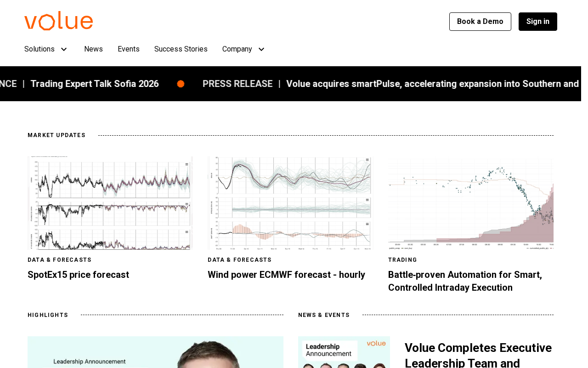Open the SpotEx15 price forecast chart thumbnail
The height and width of the screenshot is (368, 588).
(110, 203)
